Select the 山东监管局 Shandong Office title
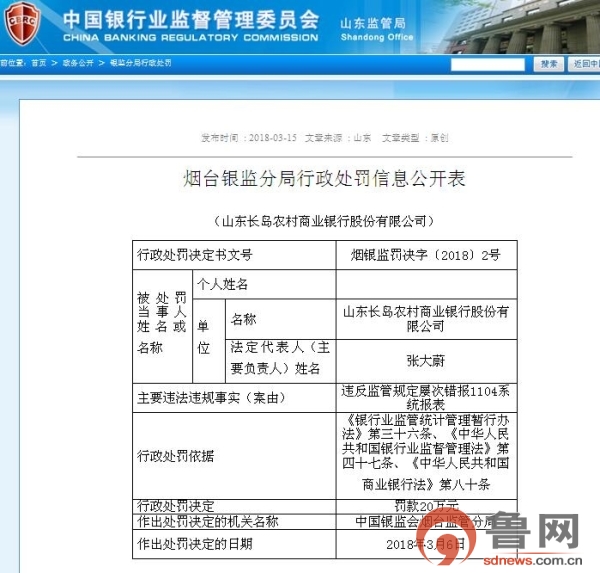This screenshot has width=600, height=573. pos(377,29)
